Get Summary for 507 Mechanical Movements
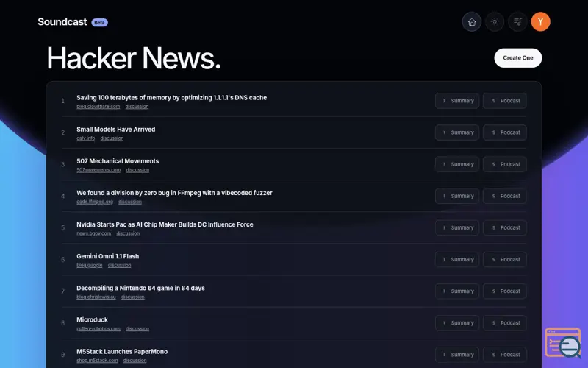The image size is (588, 368). click(x=457, y=164)
